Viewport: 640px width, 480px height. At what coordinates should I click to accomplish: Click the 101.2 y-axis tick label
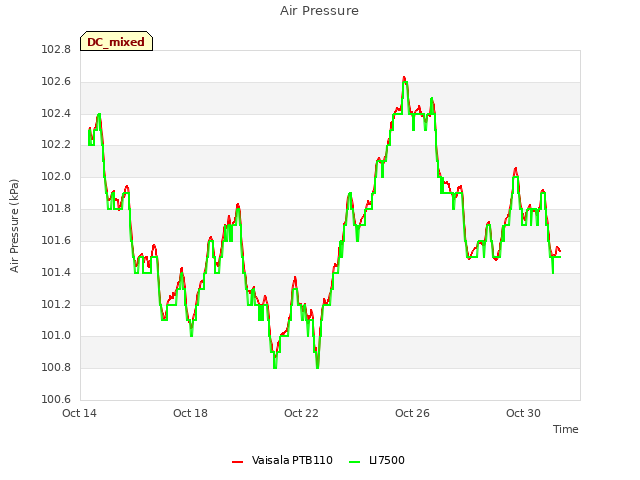point(56,304)
